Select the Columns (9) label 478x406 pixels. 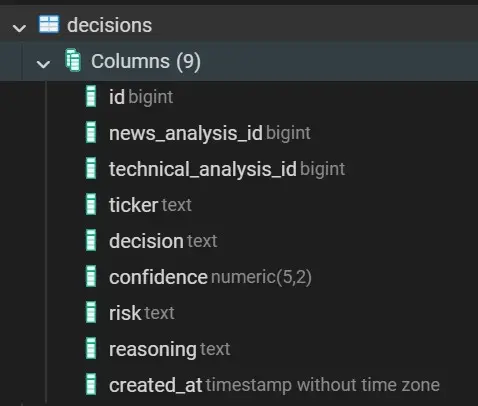pyautogui.click(x=146, y=62)
